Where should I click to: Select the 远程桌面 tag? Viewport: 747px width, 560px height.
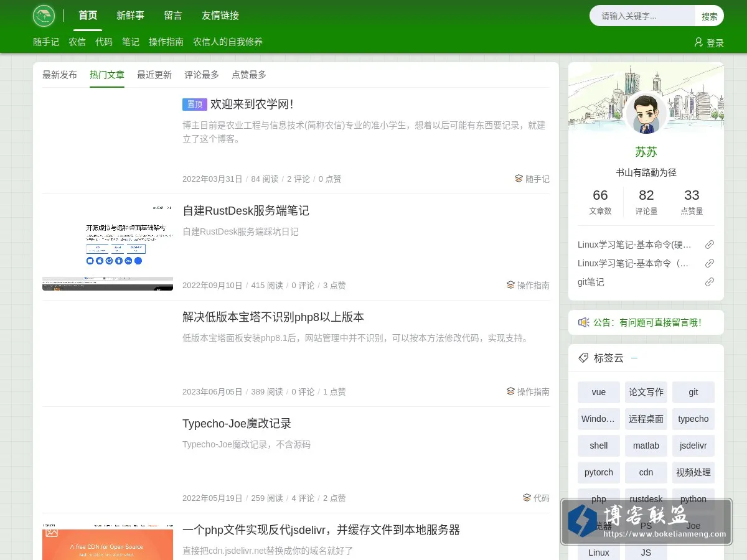[646, 419]
